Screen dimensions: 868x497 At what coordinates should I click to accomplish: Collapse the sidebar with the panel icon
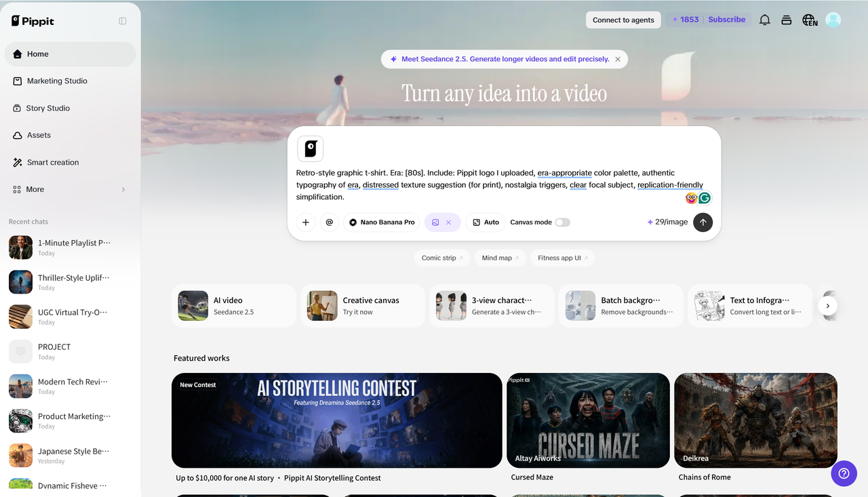point(123,21)
